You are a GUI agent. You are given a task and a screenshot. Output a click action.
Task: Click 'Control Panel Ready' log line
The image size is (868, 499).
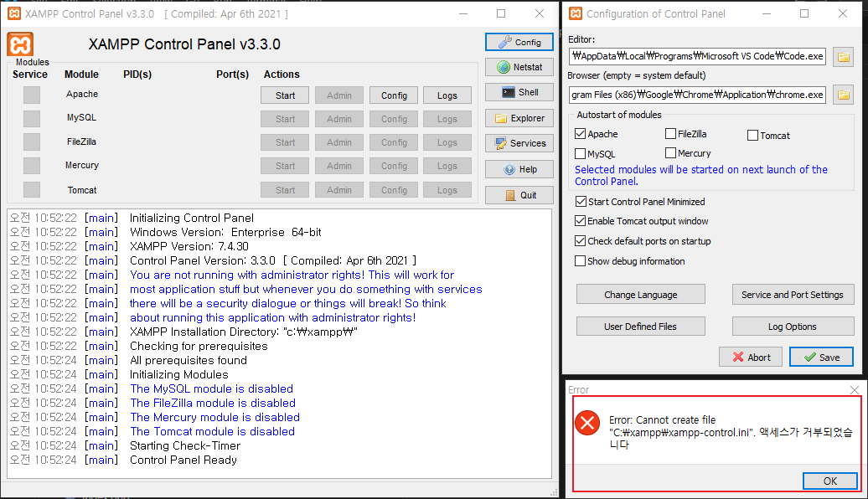pos(183,460)
